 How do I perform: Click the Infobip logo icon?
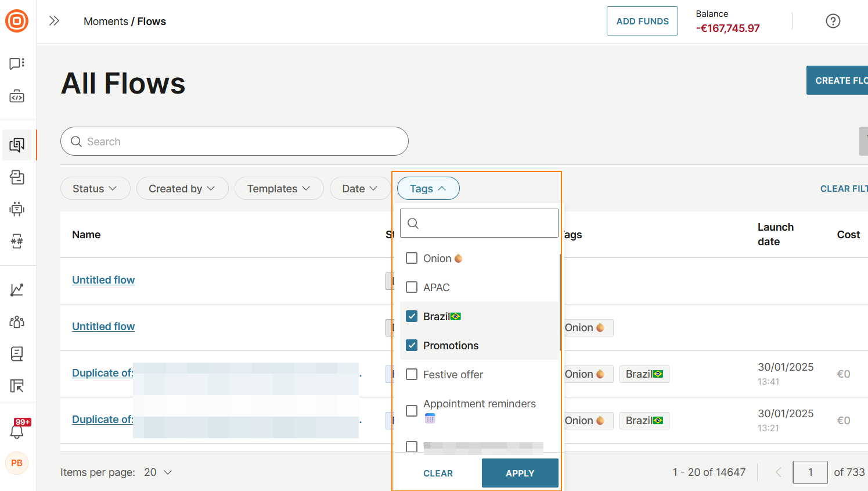pyautogui.click(x=17, y=21)
